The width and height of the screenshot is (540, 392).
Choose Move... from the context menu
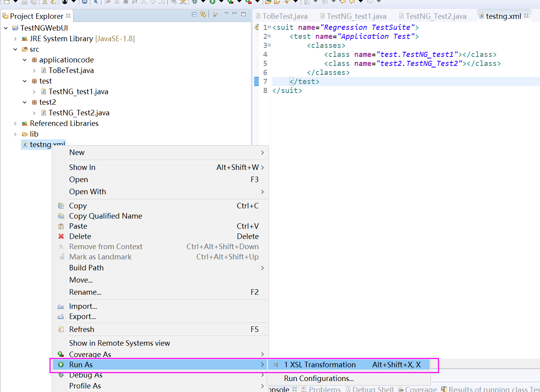[x=161, y=280]
